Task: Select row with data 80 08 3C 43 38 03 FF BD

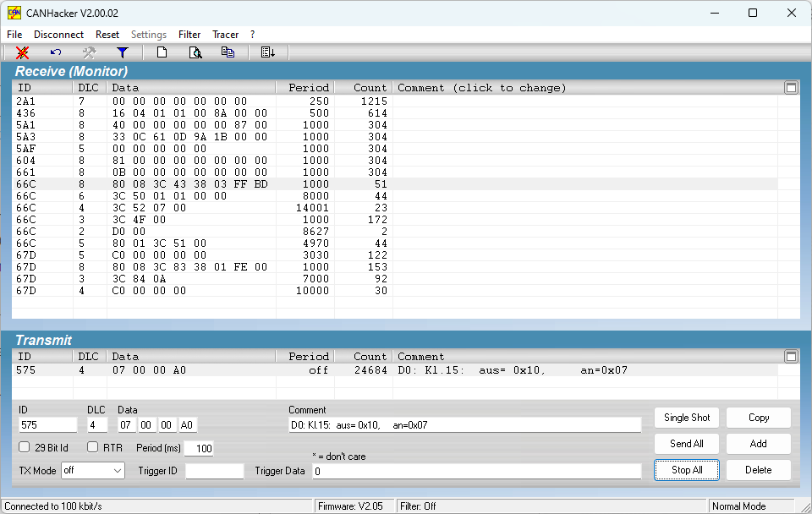Action: pos(395,183)
